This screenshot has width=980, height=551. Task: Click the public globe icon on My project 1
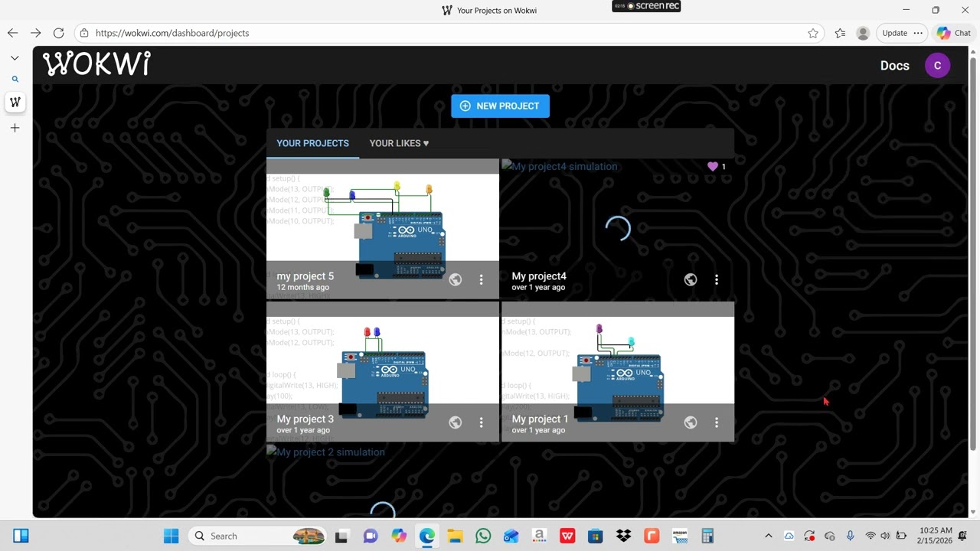tap(691, 422)
